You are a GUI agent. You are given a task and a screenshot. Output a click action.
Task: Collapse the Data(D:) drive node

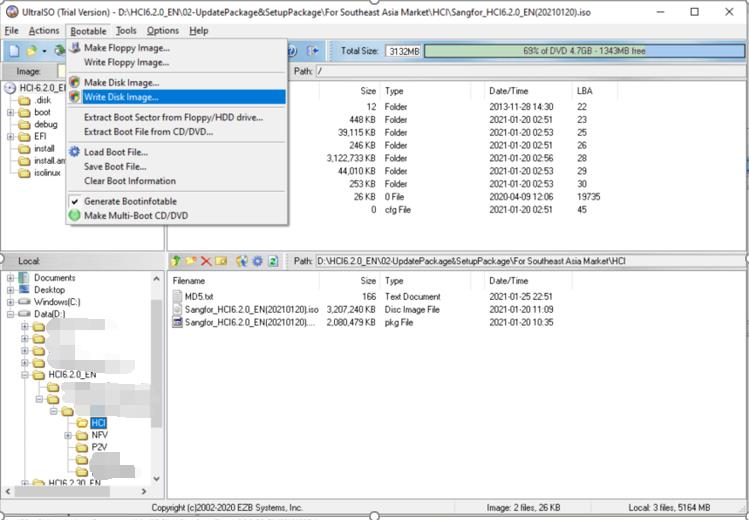[x=11, y=314]
